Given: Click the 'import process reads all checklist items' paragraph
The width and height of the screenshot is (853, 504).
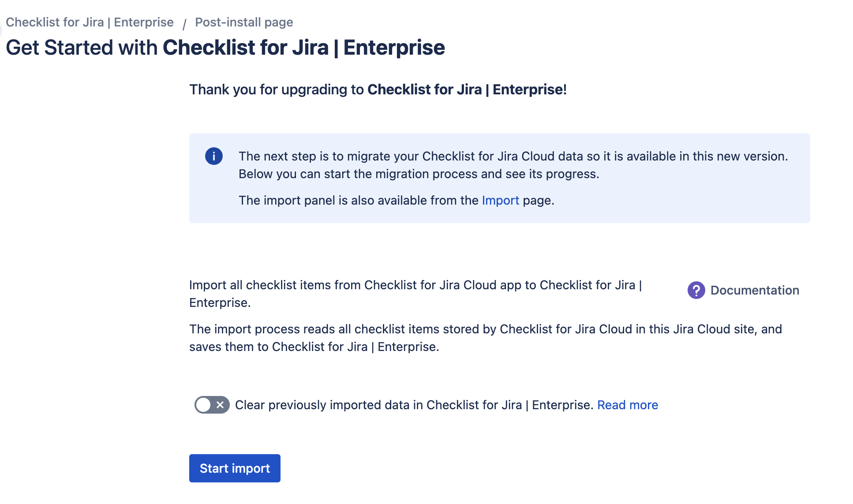Looking at the screenshot, I should point(485,329).
